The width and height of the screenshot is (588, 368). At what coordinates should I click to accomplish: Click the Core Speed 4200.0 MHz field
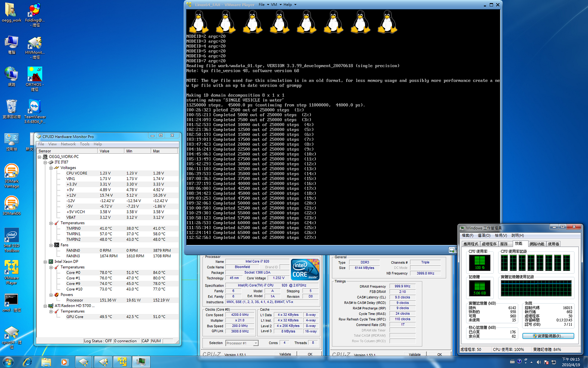click(240, 315)
